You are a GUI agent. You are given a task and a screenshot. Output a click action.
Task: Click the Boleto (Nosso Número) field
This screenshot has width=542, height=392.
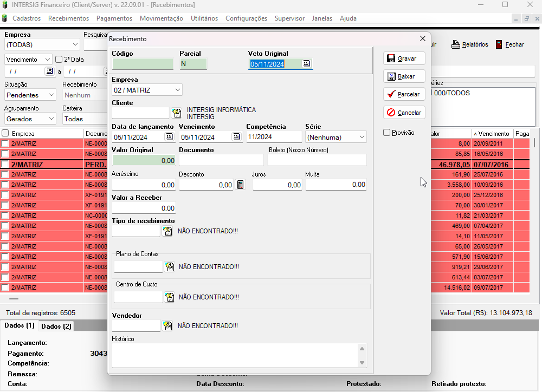317,160
